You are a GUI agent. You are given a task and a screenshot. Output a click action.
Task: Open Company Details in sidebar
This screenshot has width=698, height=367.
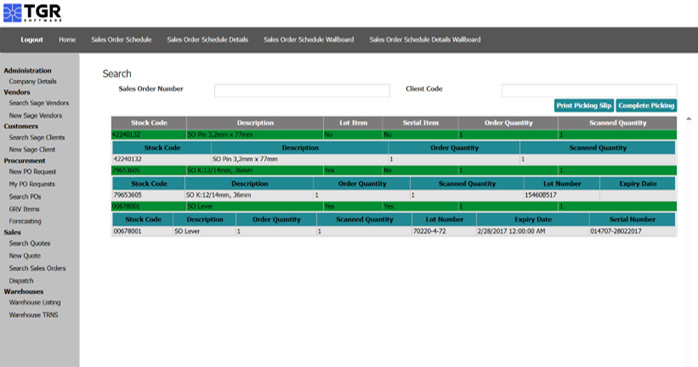coord(32,82)
